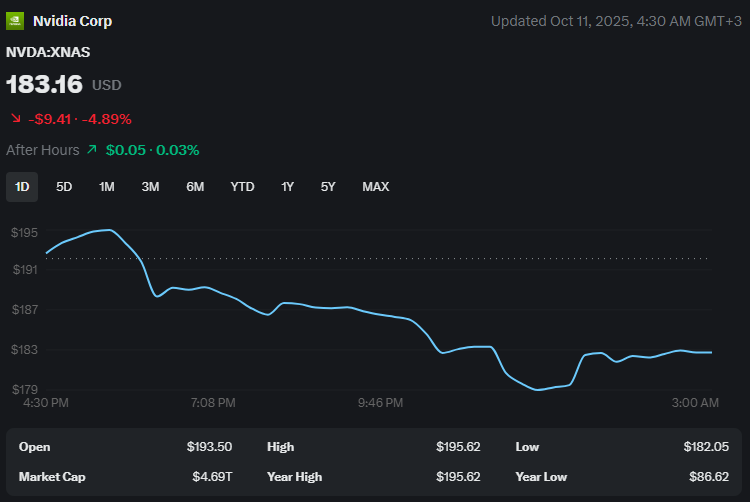750x502 pixels.
Task: Click the 3:00 AM x-axis label
Action: click(x=695, y=403)
